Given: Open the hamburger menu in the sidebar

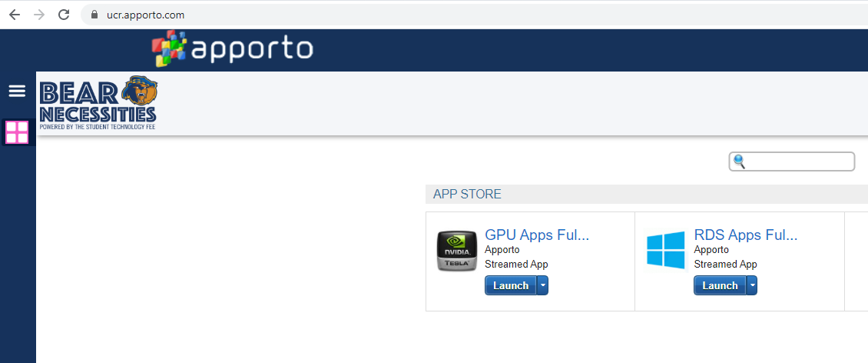Looking at the screenshot, I should 17,92.
